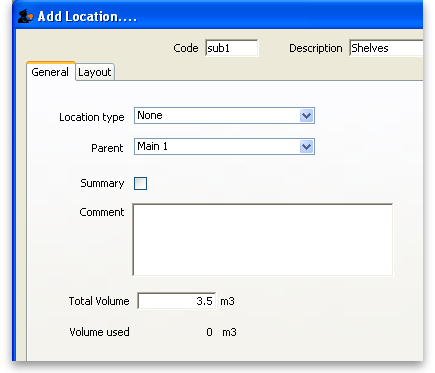Click the Volume used value 0
Image resolution: width=435 pixels, height=373 pixels.
209,332
